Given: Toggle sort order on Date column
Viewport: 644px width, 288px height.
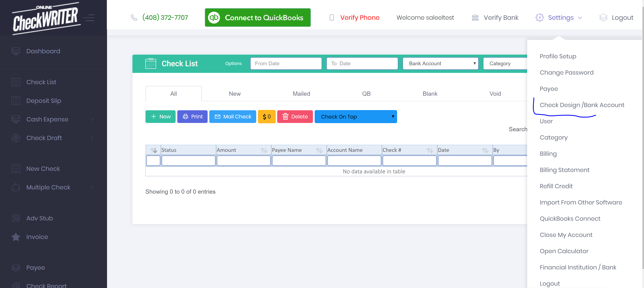Looking at the screenshot, I should coord(485,150).
